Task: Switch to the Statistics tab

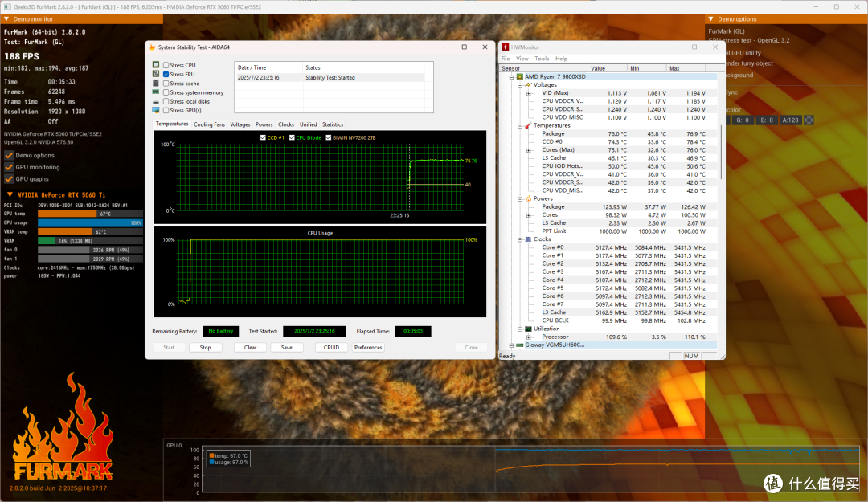Action: pos(333,124)
